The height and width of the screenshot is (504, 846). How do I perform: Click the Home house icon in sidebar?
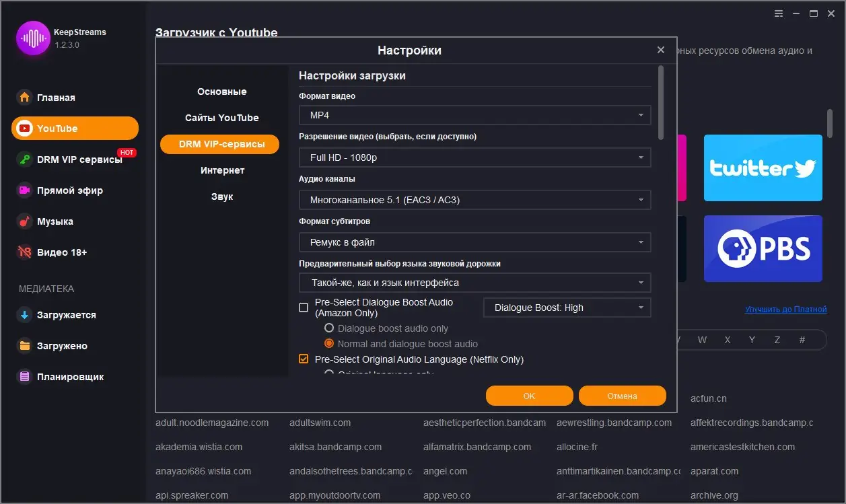click(x=25, y=98)
